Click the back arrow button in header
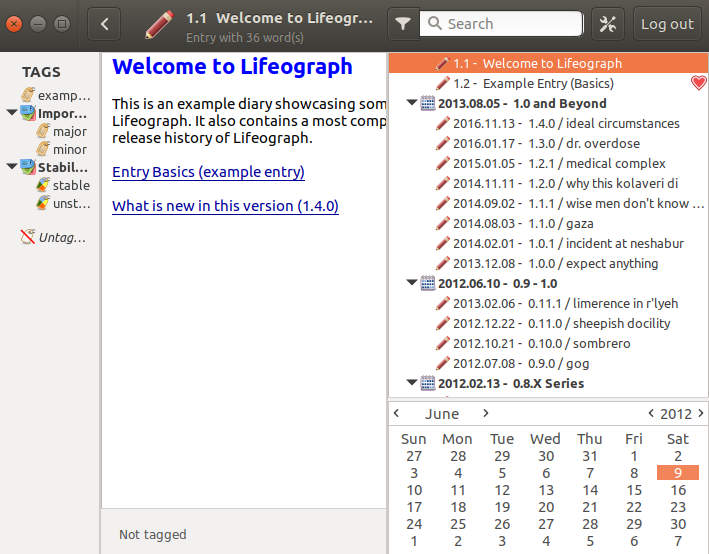 (x=104, y=24)
